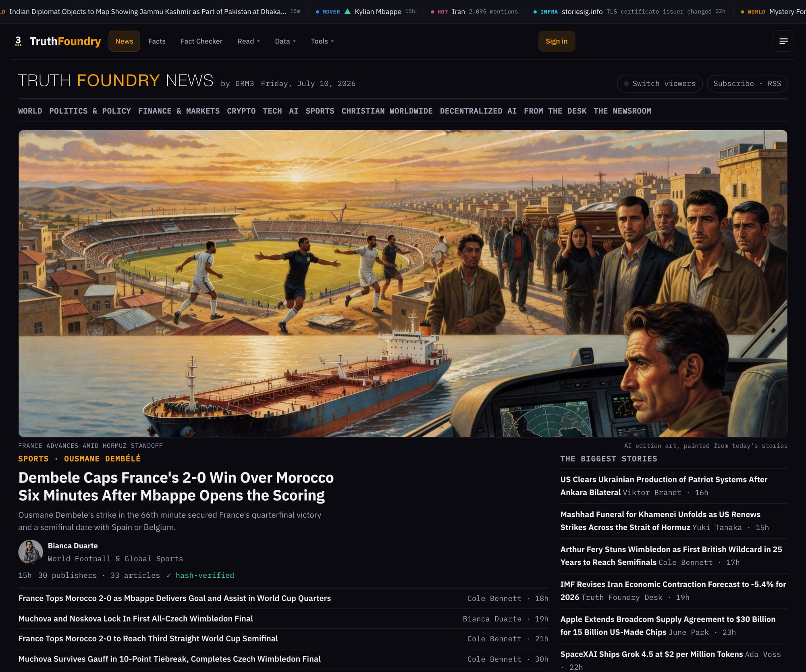
Task: Open CHRISTIAN WORLDWIDE section
Action: (x=387, y=111)
